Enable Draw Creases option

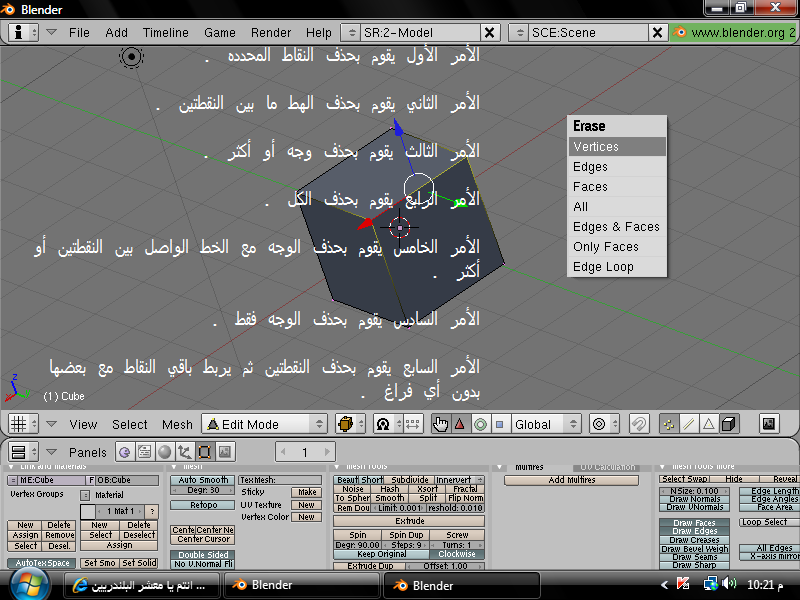tap(694, 540)
